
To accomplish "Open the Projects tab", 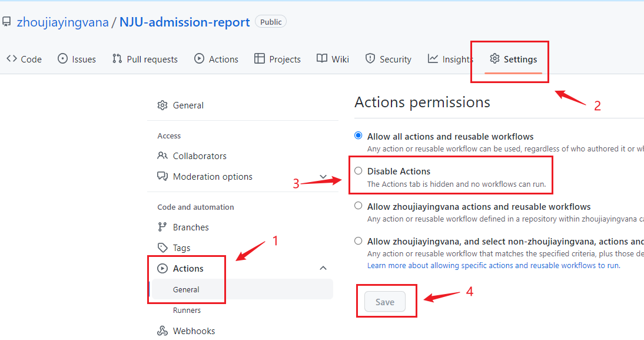I will [x=278, y=59].
